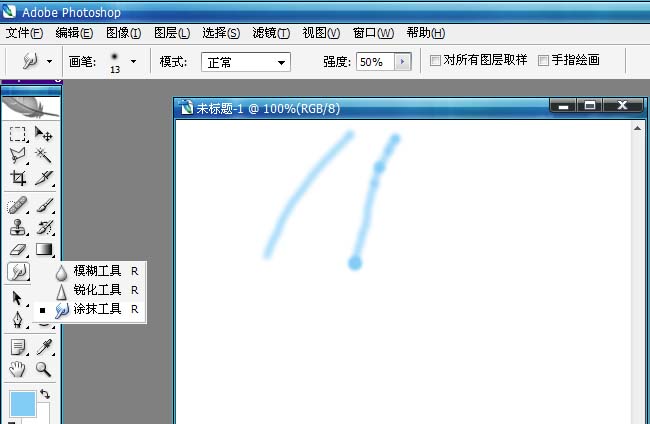Image resolution: width=650 pixels, height=424 pixels.
Task: Select the Notes tool
Action: pos(17,347)
